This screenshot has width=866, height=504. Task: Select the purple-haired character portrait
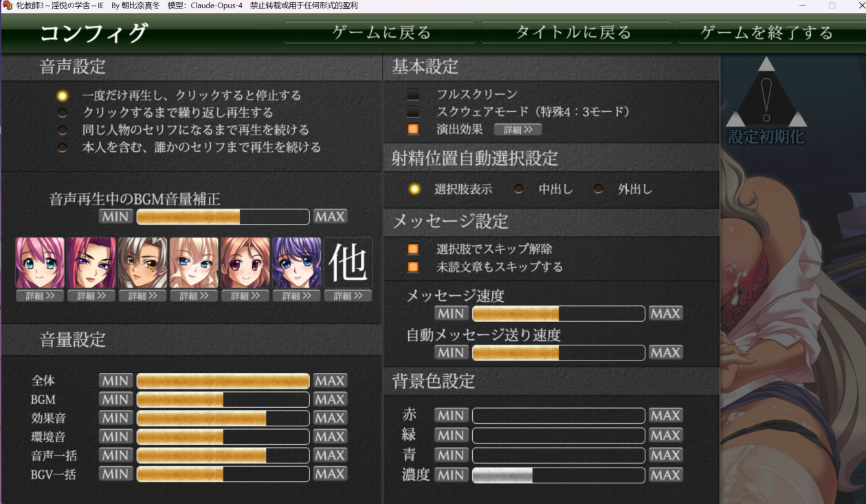pos(297,262)
